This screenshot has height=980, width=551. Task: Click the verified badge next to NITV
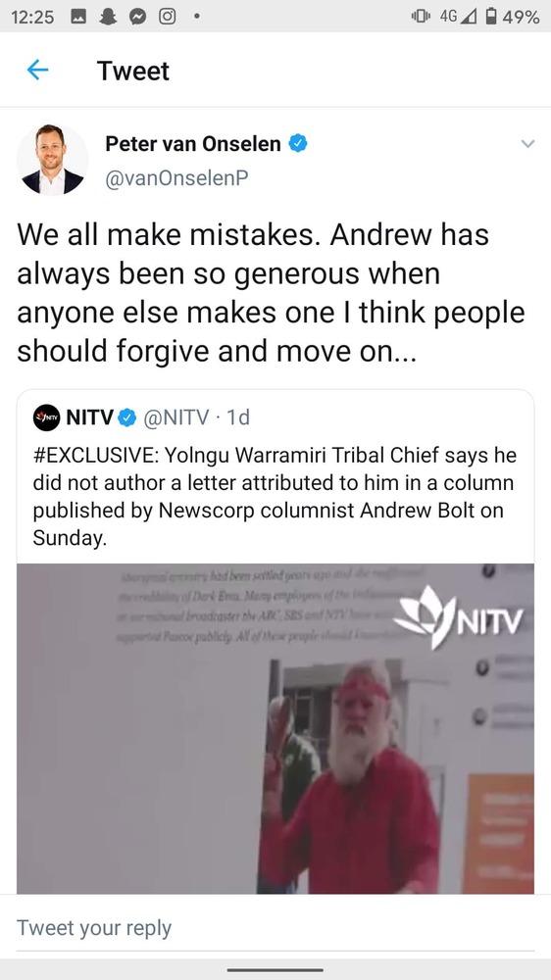[x=127, y=417]
